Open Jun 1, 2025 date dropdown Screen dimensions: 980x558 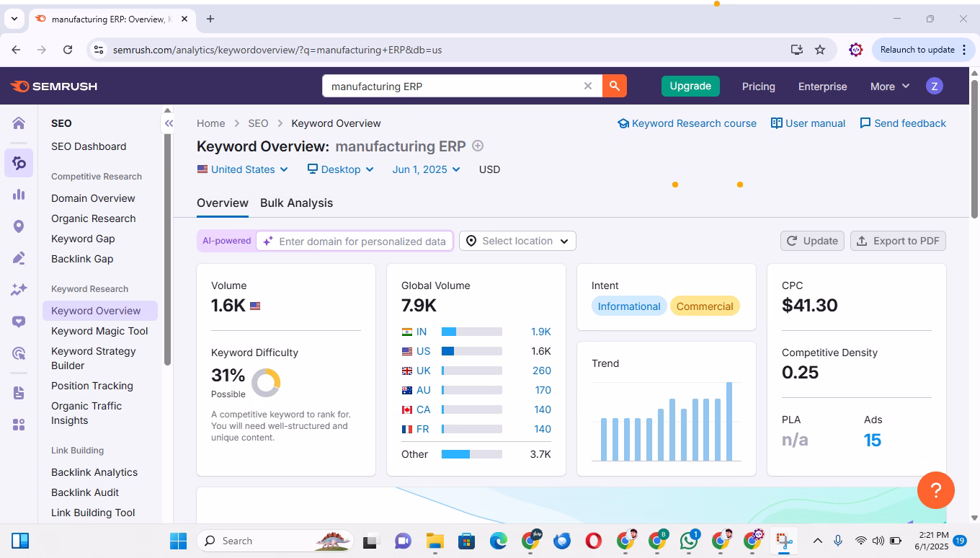point(427,169)
